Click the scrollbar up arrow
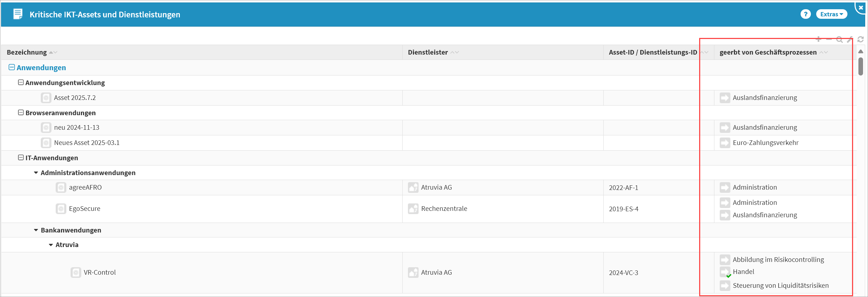The height and width of the screenshot is (297, 868). (861, 52)
